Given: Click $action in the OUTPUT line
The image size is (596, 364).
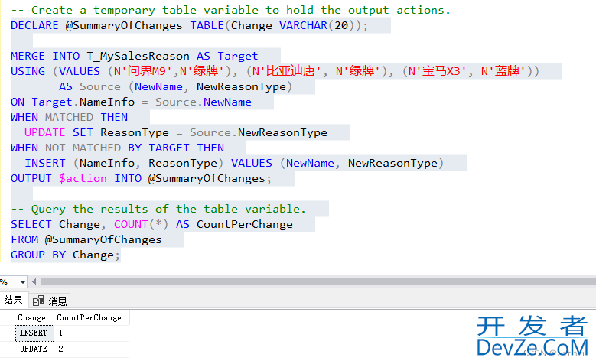Looking at the screenshot, I should (83, 178).
